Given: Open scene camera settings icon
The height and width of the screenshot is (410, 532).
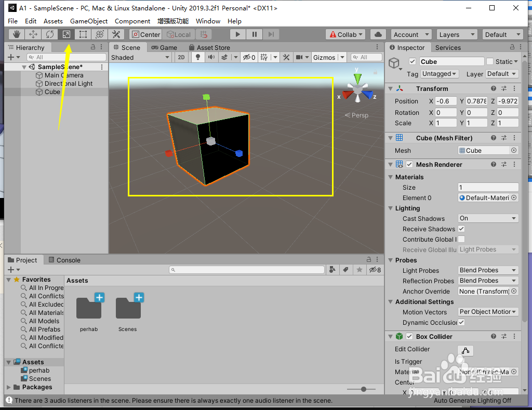Looking at the screenshot, I should (299, 57).
